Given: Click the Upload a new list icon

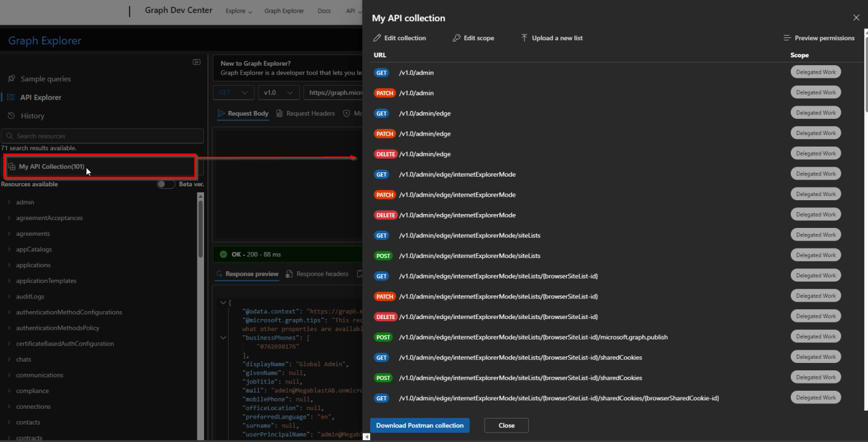Looking at the screenshot, I should point(525,37).
